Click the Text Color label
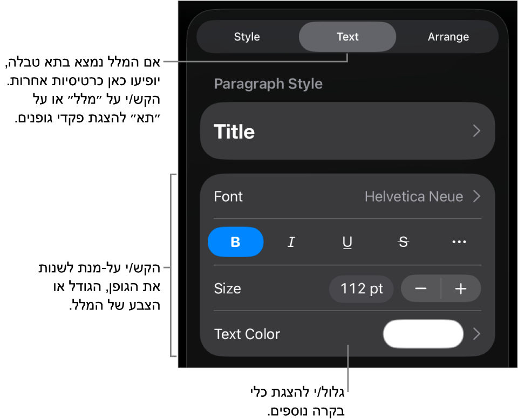 tap(247, 334)
